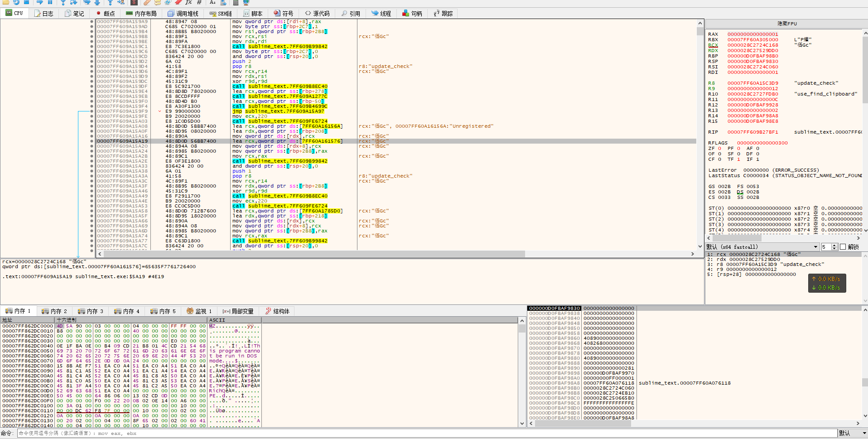Click the TF flag value
The width and height of the screenshot is (868, 439).
pos(738,159)
